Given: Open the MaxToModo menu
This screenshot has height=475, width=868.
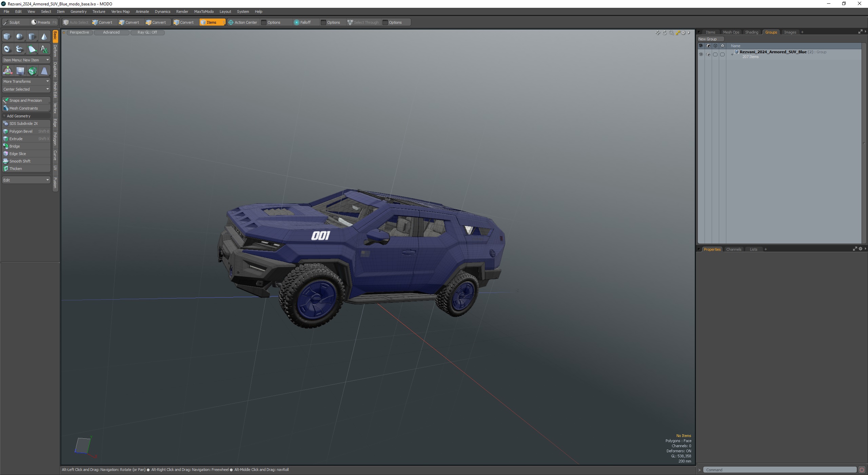Looking at the screenshot, I should [204, 12].
